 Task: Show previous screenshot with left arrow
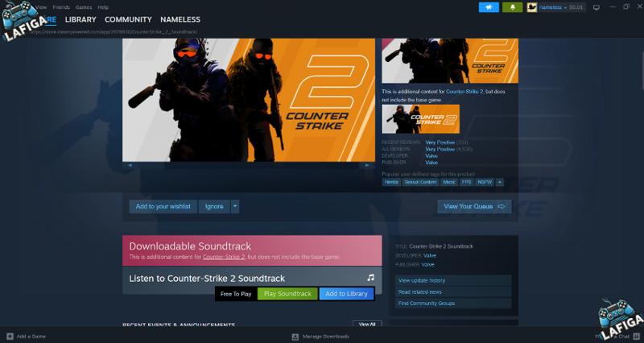coord(130,165)
